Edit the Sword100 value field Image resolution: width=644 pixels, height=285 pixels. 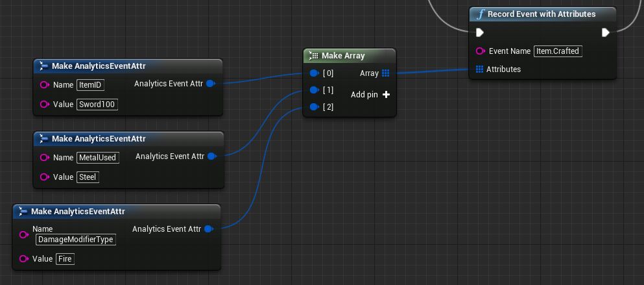(x=97, y=105)
